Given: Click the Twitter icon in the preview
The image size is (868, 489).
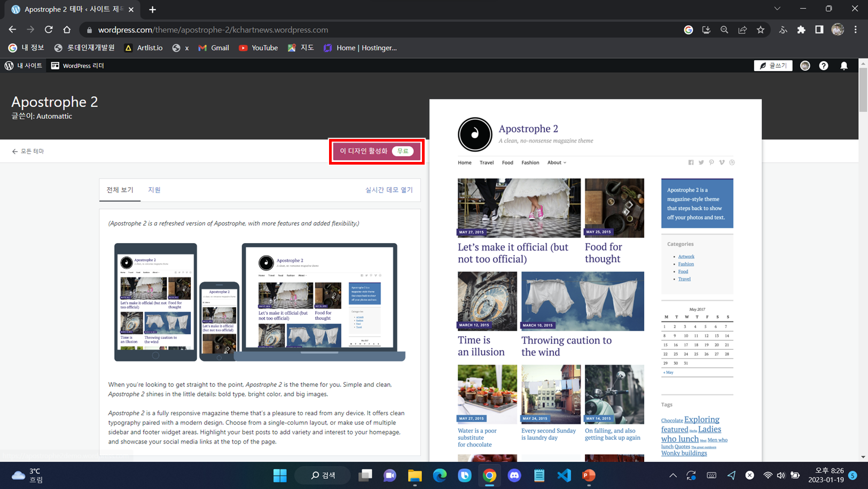Looking at the screenshot, I should pyautogui.click(x=701, y=162).
